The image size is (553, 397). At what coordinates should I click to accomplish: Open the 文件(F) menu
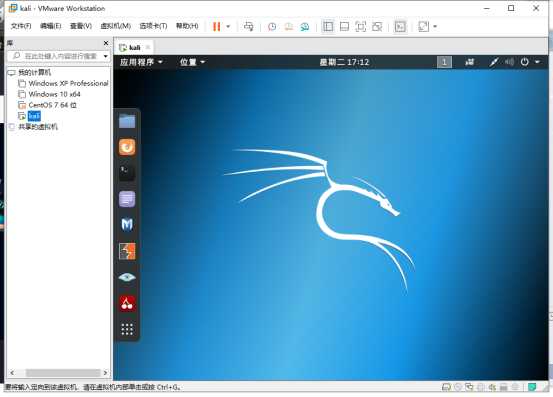coord(21,26)
